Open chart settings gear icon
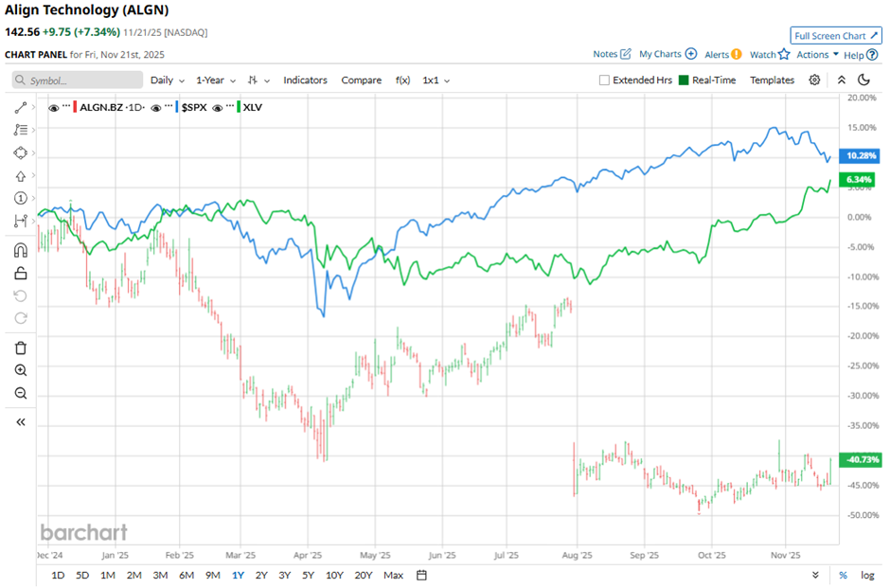 (814, 80)
